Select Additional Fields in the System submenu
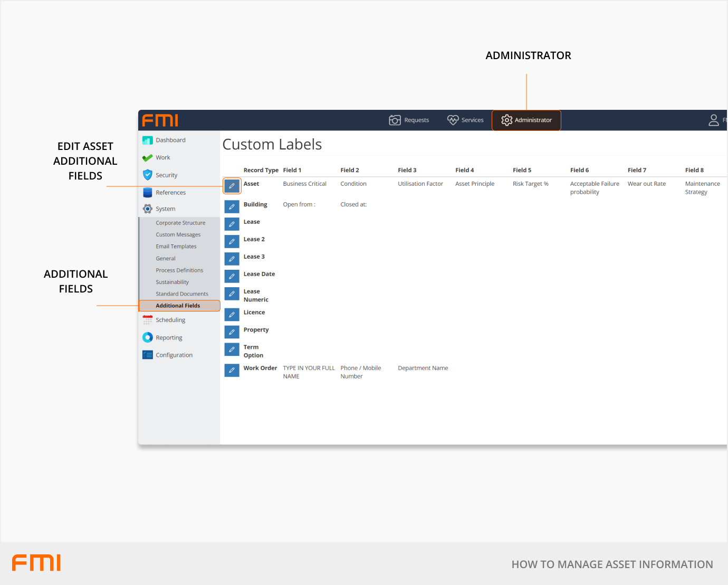The width and height of the screenshot is (728, 585). click(178, 306)
